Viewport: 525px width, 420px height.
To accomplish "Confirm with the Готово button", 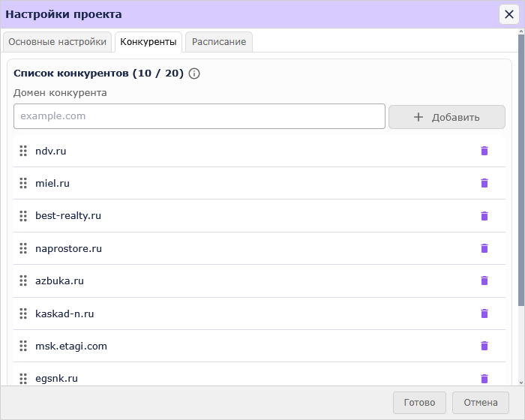I will [419, 403].
